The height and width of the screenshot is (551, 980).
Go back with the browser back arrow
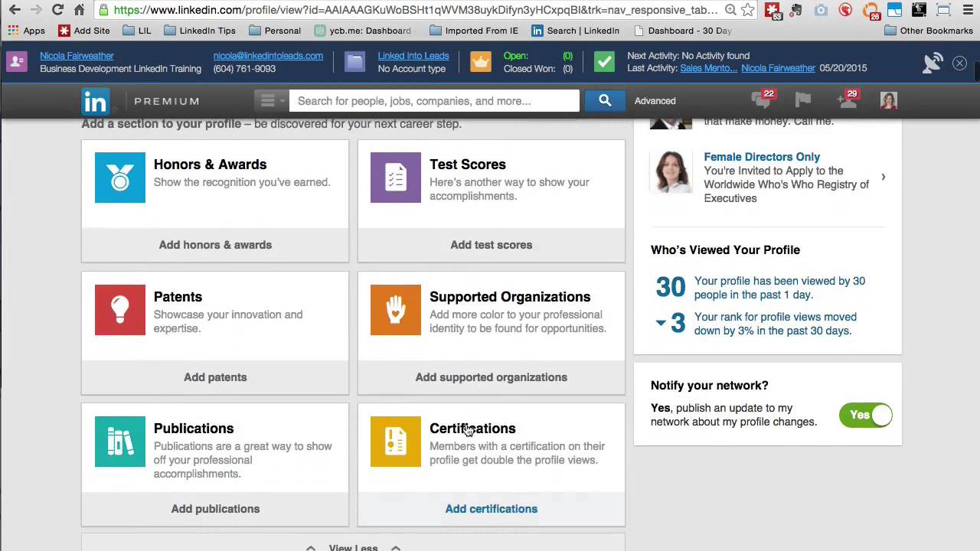[15, 10]
